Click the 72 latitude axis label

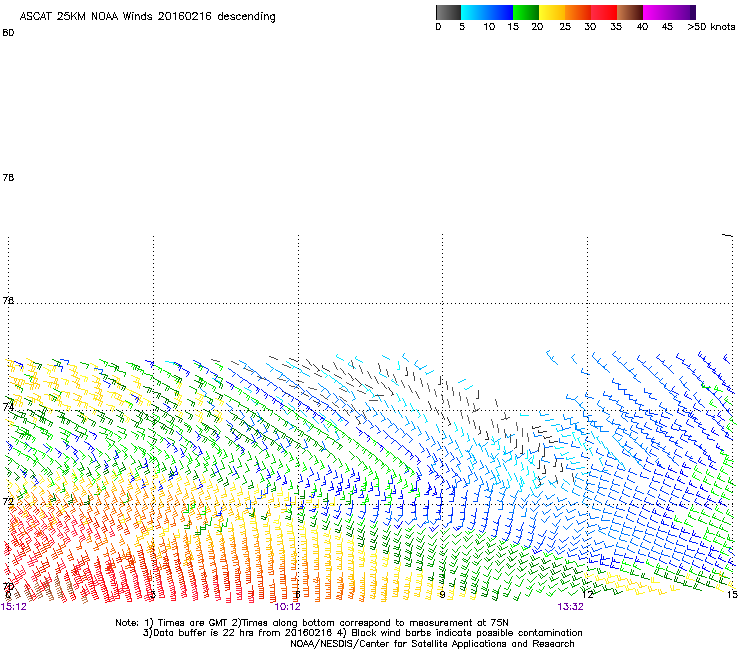coord(8,501)
